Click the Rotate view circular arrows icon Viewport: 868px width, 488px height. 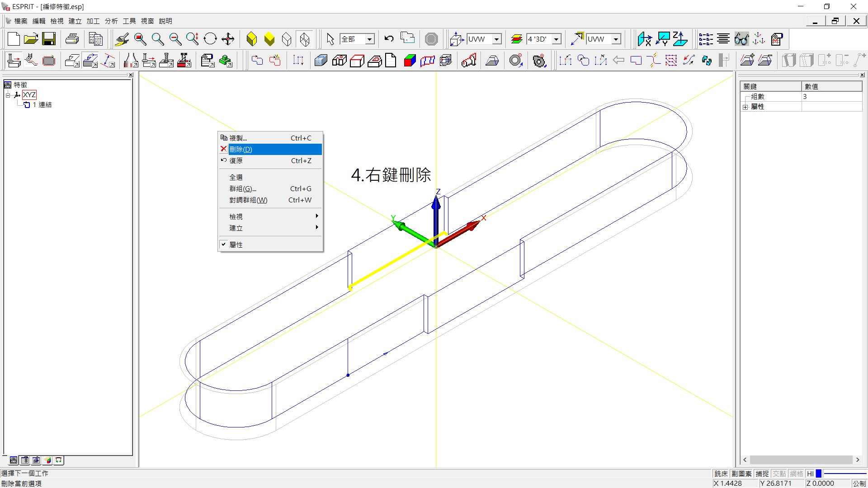click(210, 39)
